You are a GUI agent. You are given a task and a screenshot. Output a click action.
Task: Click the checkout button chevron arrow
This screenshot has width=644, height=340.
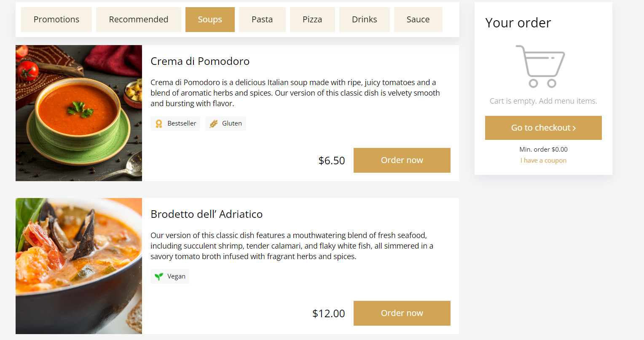pos(574,128)
